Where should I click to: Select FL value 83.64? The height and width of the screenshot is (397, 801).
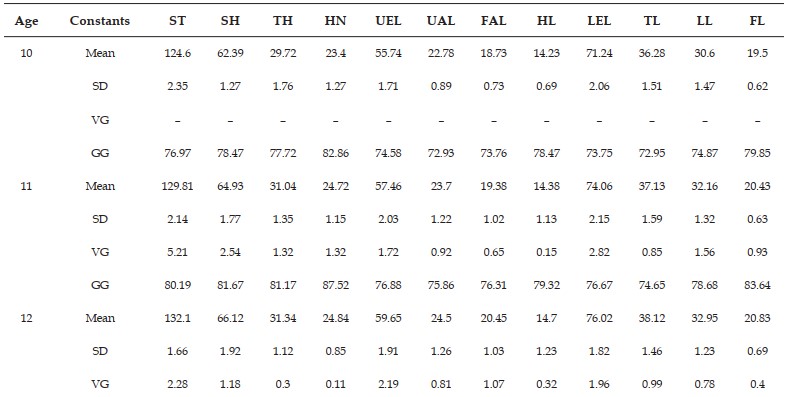[x=757, y=285]
